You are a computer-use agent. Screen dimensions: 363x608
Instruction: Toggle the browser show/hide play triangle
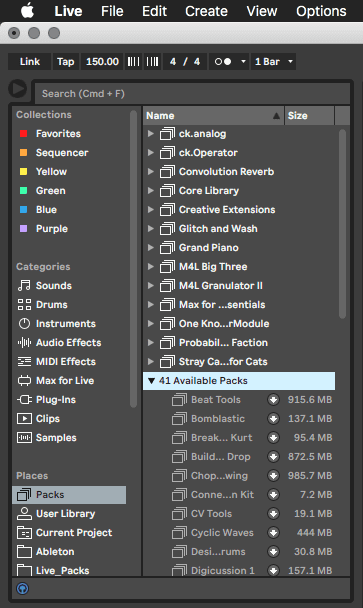(18, 89)
